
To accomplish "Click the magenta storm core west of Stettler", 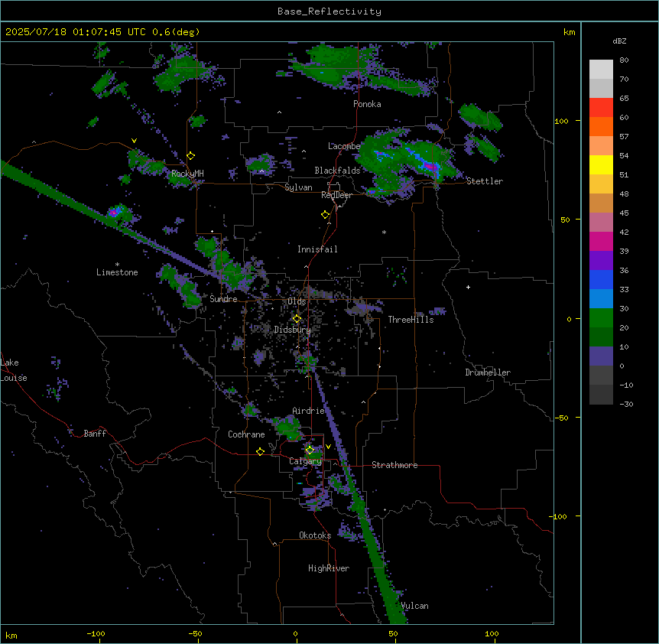I will point(430,167).
